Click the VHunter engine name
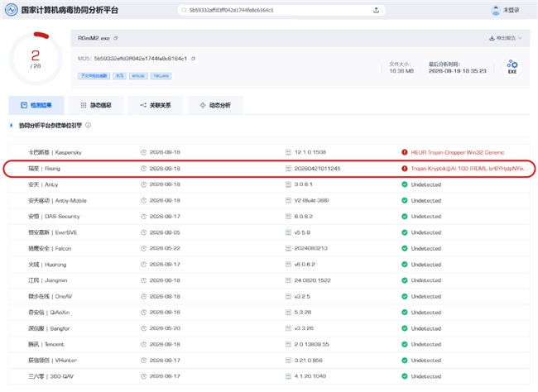This screenshot has width=538, height=392. point(52,360)
